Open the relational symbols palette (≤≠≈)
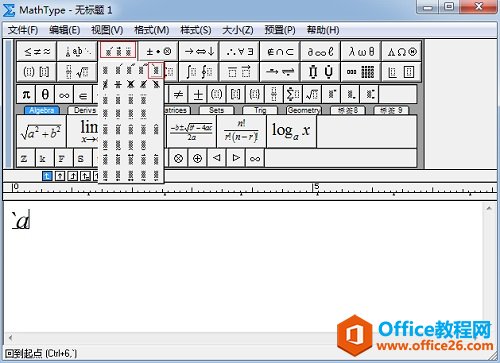The height and width of the screenshot is (363, 500). [37, 51]
